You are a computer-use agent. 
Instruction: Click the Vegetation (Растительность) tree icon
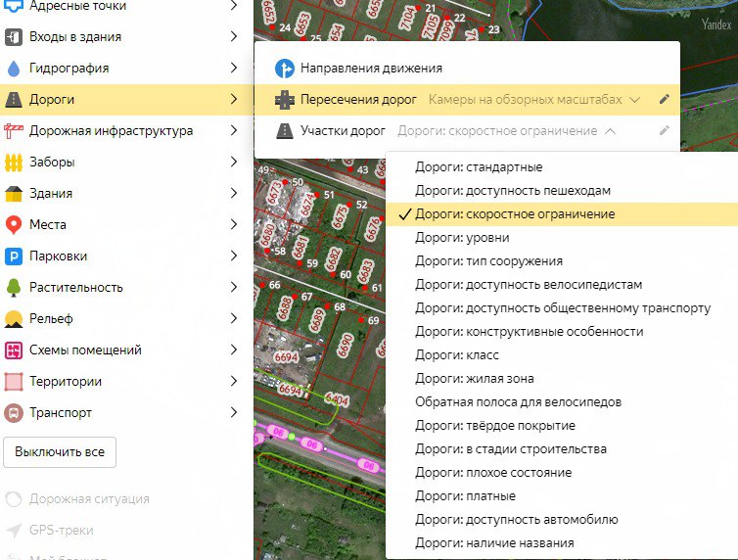coord(14,288)
